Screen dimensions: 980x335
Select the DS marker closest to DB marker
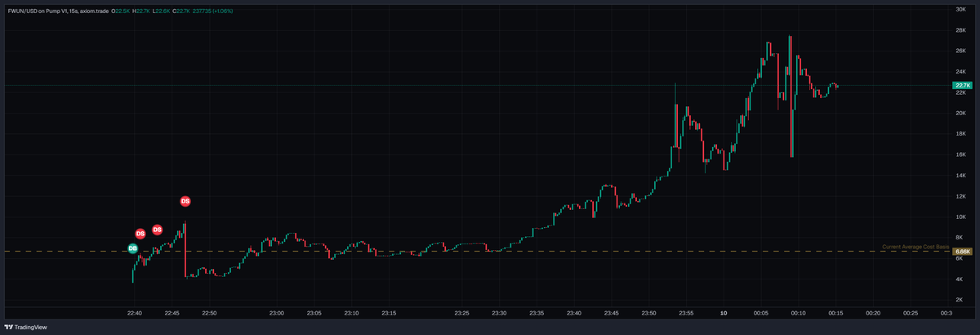pyautogui.click(x=140, y=234)
